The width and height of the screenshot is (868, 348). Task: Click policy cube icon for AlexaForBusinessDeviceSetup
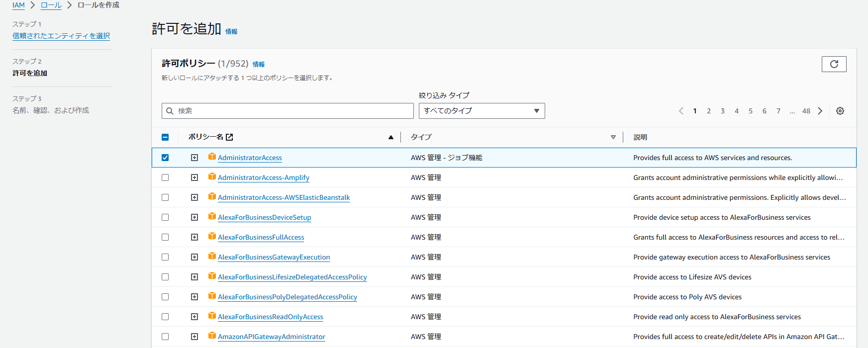(212, 216)
